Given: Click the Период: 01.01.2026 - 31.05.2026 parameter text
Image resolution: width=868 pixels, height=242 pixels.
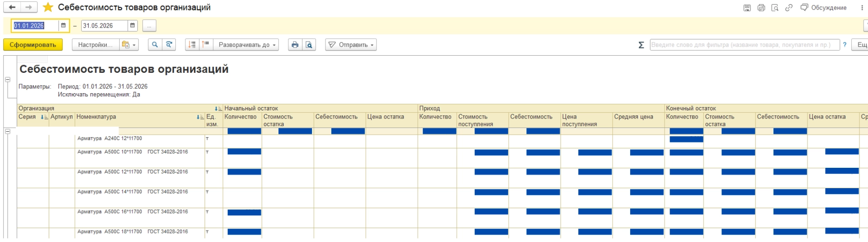Looking at the screenshot, I should click(x=103, y=86).
